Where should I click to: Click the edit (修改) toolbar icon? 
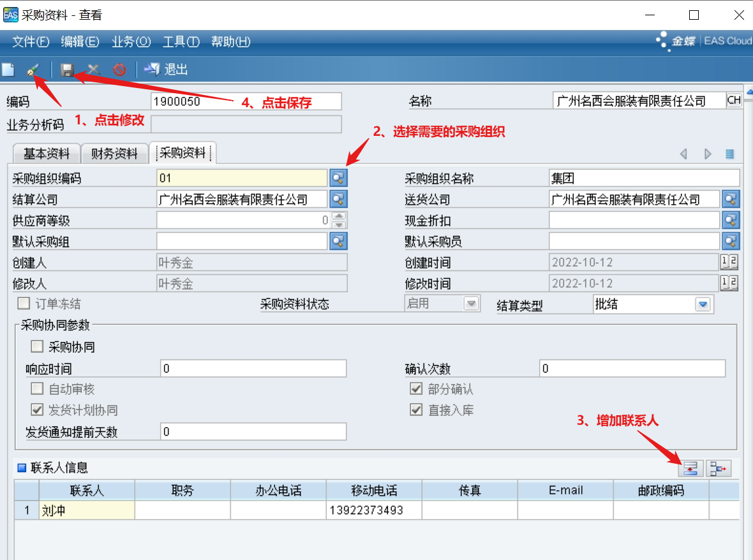33,70
